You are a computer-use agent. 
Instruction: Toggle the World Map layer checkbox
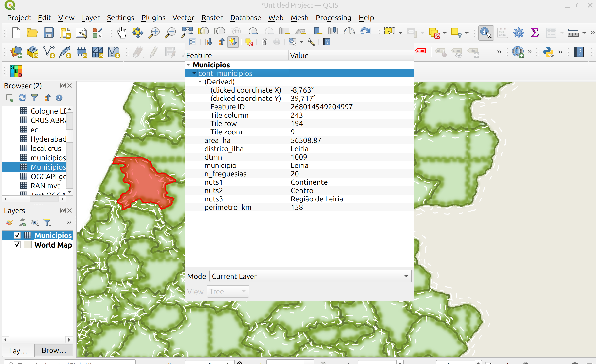tap(17, 245)
